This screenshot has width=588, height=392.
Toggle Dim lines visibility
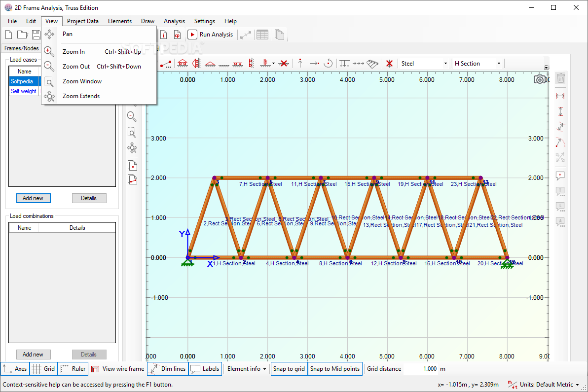[x=168, y=369]
